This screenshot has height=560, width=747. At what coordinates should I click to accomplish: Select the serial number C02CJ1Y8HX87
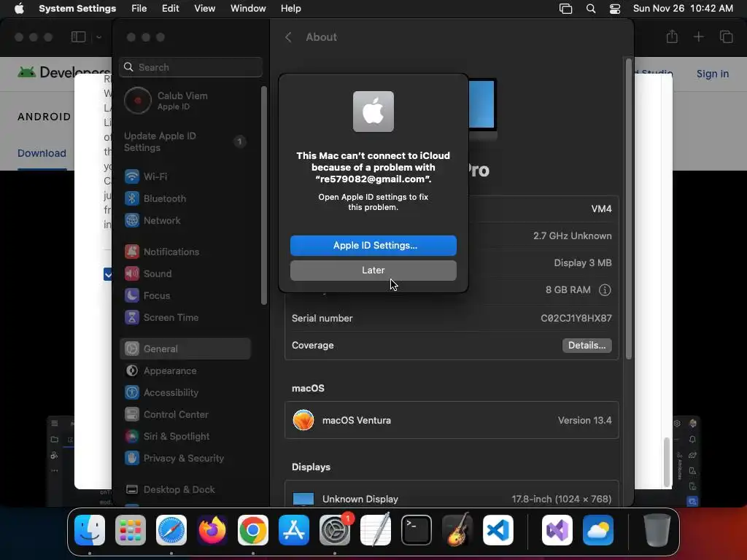576,318
